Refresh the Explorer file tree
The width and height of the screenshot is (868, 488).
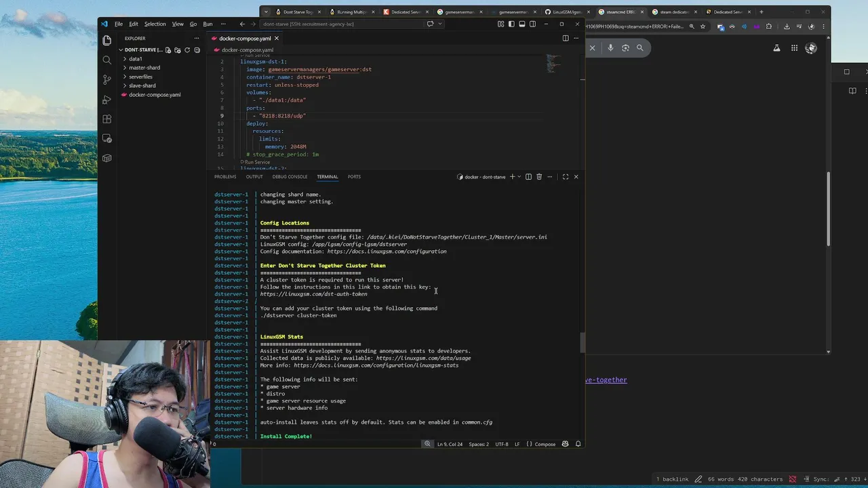point(187,50)
